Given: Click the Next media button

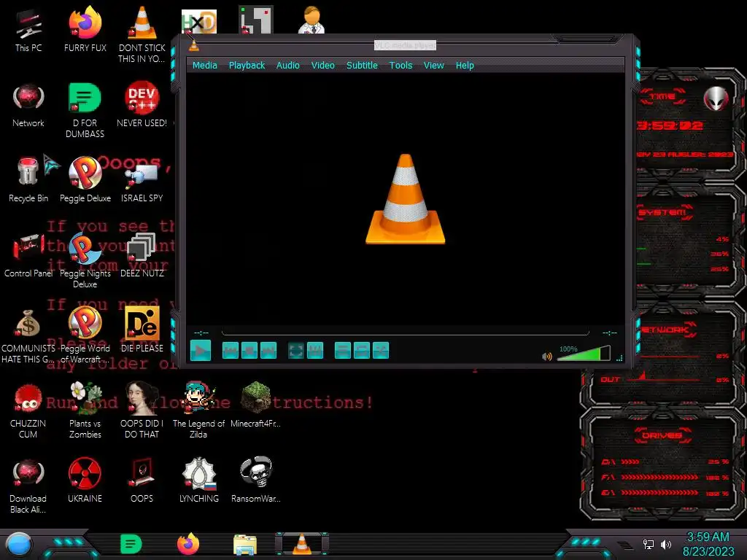Looking at the screenshot, I should (x=268, y=351).
